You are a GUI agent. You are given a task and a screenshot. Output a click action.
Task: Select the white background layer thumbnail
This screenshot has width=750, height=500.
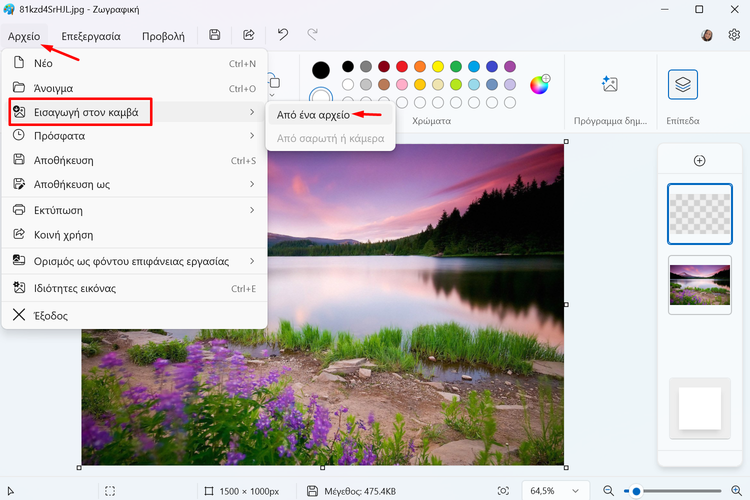click(x=700, y=408)
